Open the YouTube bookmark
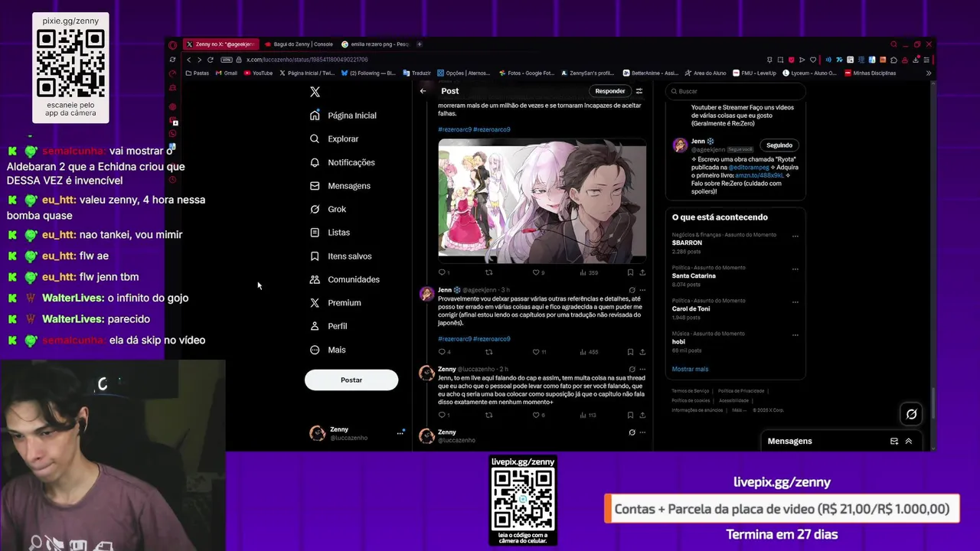 coord(258,73)
